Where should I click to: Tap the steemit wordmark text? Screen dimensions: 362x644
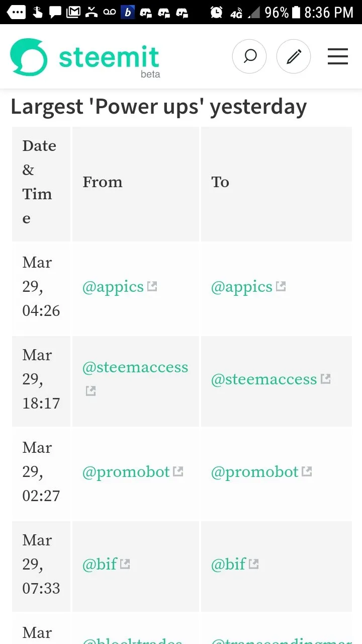point(109,57)
